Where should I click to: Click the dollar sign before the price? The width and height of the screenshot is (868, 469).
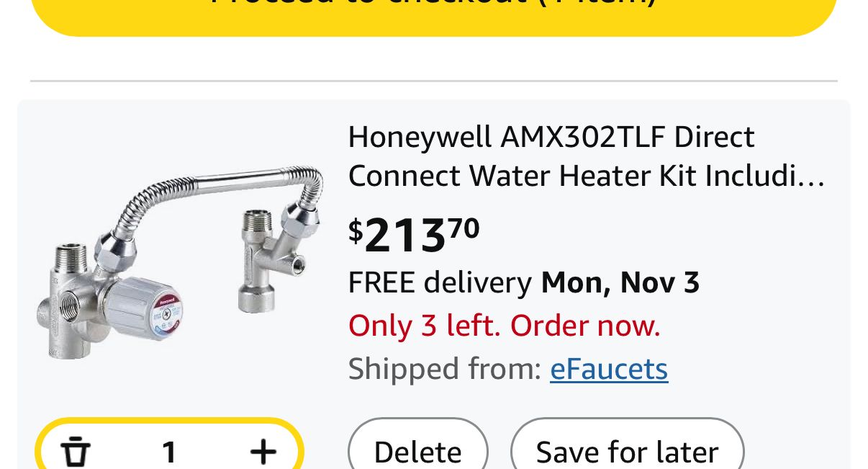(356, 231)
